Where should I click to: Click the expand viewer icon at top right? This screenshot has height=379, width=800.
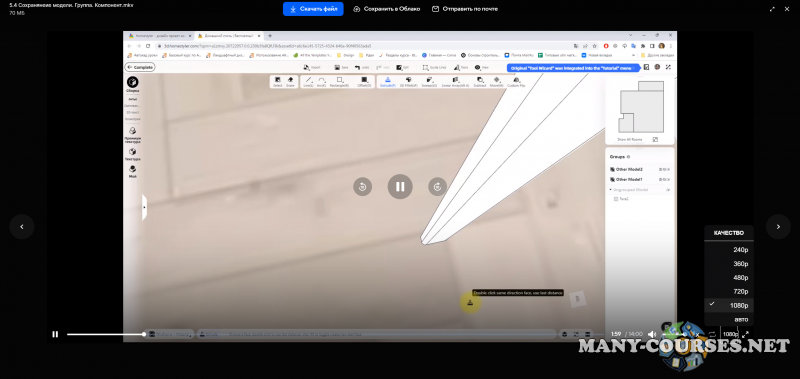tap(772, 9)
